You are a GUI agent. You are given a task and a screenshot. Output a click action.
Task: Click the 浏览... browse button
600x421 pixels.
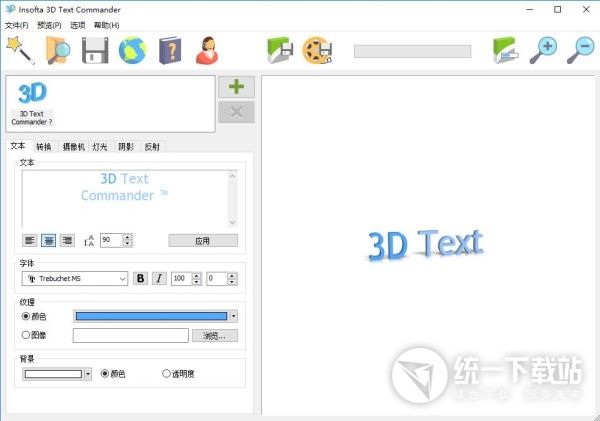point(215,336)
